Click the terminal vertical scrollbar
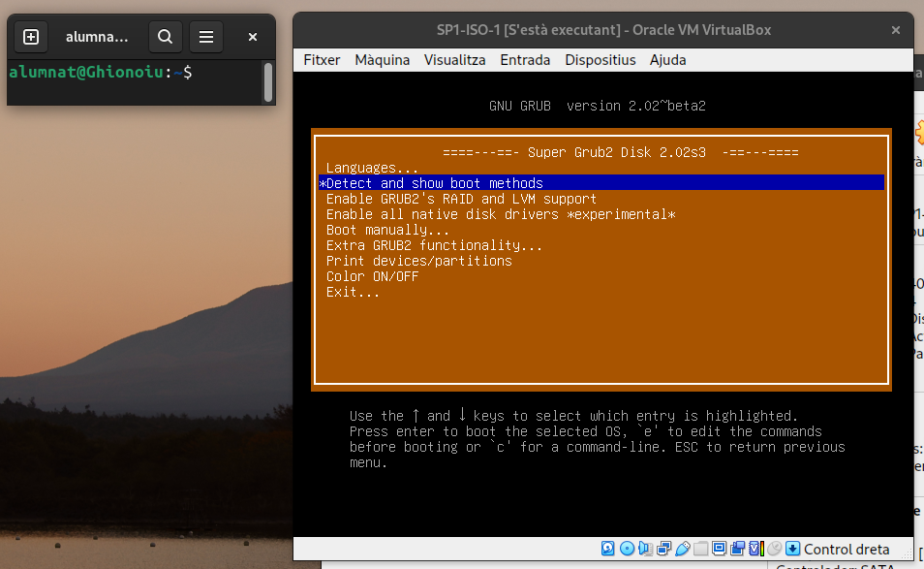The height and width of the screenshot is (569, 924). point(268,82)
